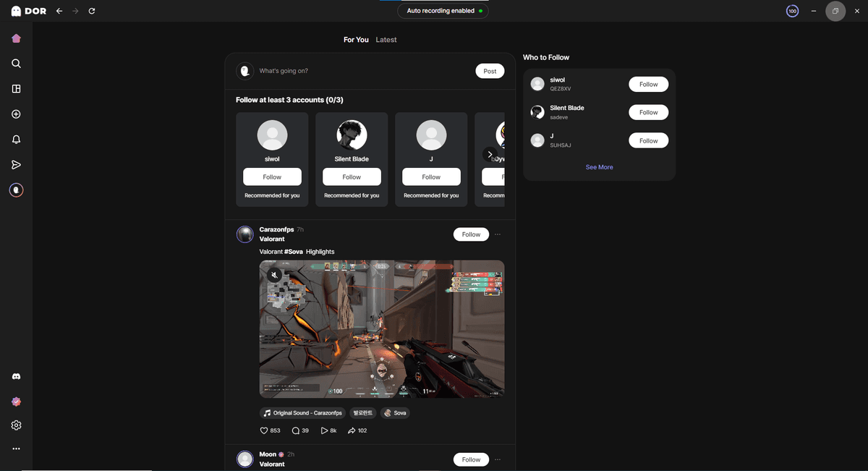Viewport: 868px width, 471px height.
Task: Unmute the Valorant video
Action: pos(274,275)
